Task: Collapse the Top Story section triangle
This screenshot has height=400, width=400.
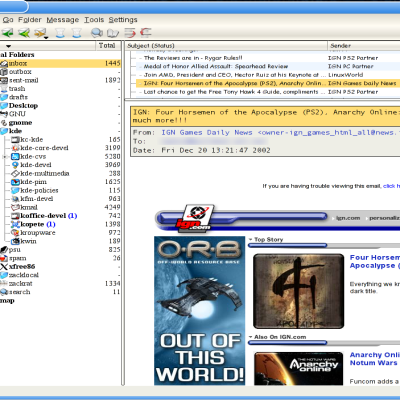Action: point(250,239)
